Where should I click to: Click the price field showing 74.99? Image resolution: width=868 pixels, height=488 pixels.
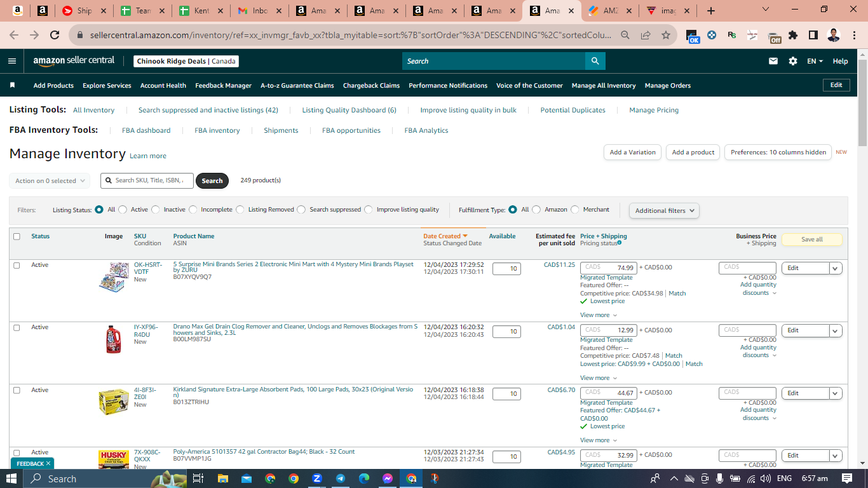click(x=609, y=268)
